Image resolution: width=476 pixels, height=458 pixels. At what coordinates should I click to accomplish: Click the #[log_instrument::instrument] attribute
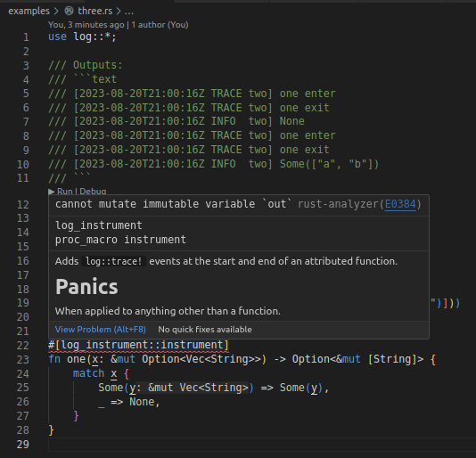tap(138, 345)
